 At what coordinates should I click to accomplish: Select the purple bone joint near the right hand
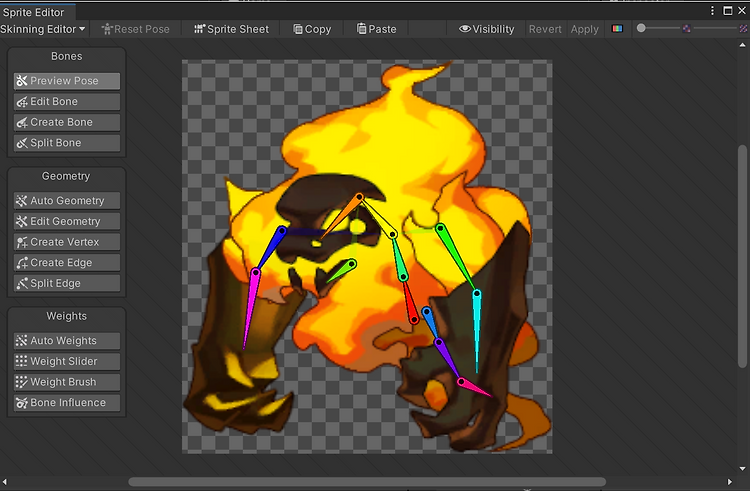pos(439,342)
